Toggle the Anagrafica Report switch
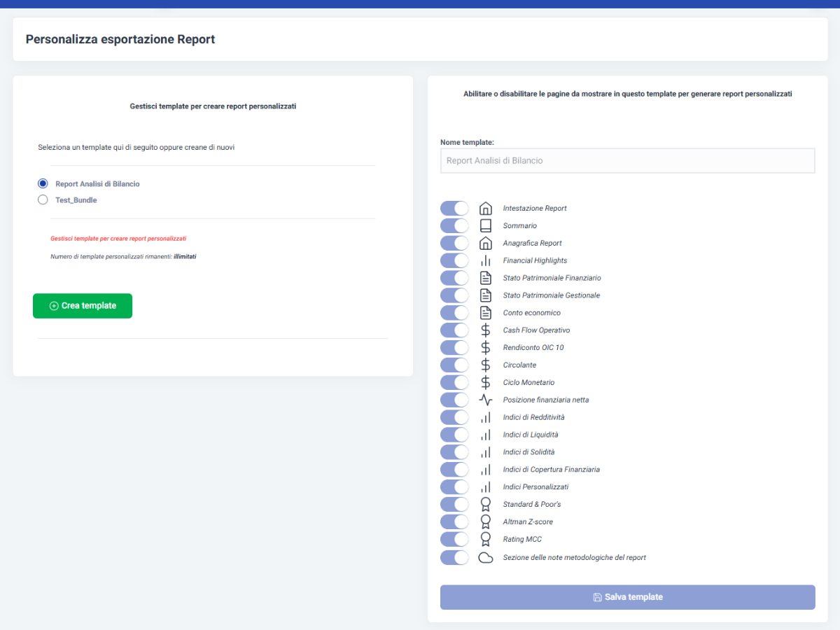Image resolution: width=840 pixels, height=630 pixels. click(454, 244)
